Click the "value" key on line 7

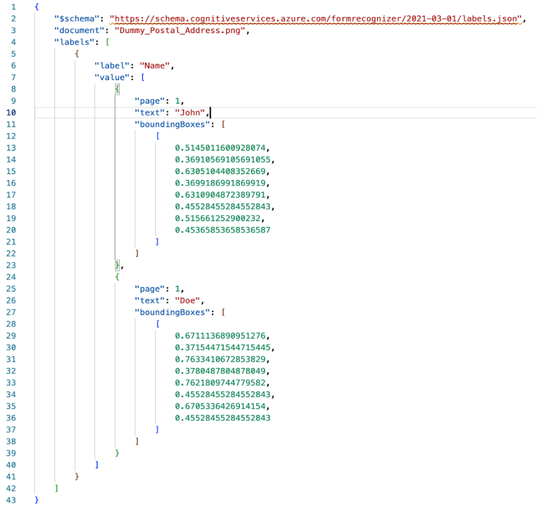112,77
